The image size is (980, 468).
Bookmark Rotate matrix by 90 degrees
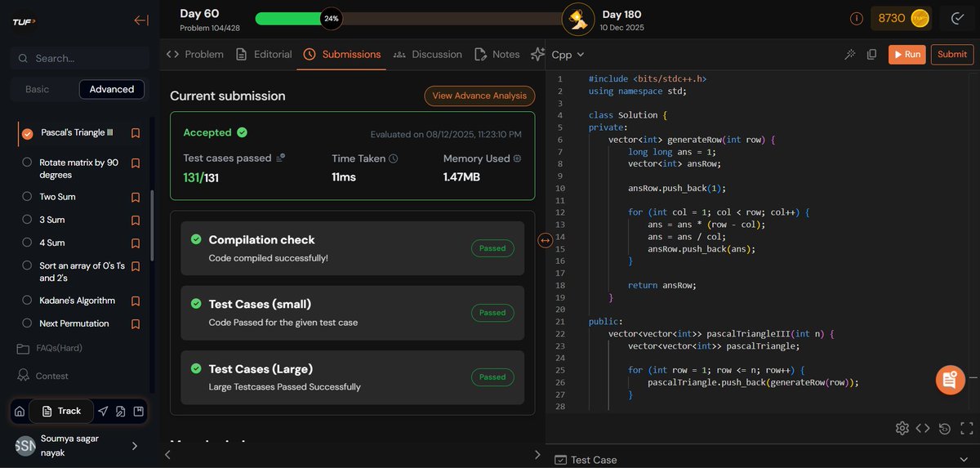coord(136,163)
